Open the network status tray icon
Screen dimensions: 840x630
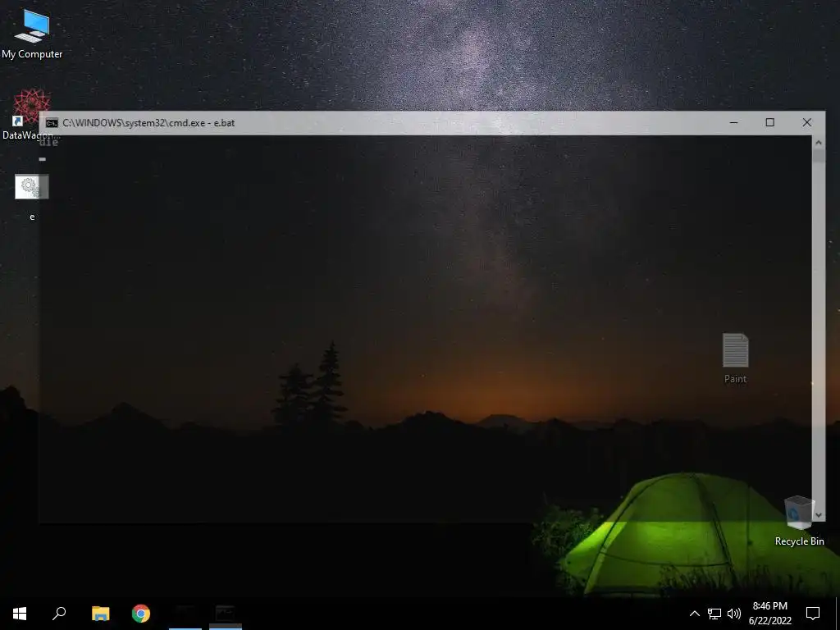pyautogui.click(x=714, y=614)
